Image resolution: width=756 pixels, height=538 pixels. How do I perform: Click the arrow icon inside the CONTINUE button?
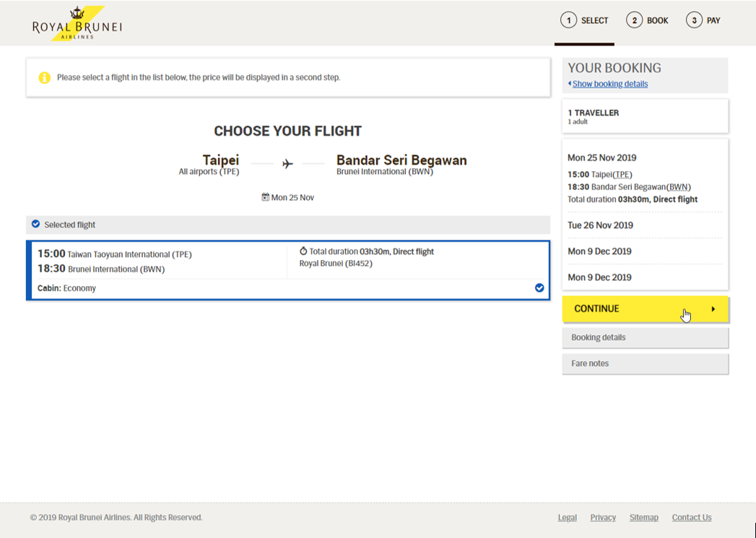[x=714, y=308]
